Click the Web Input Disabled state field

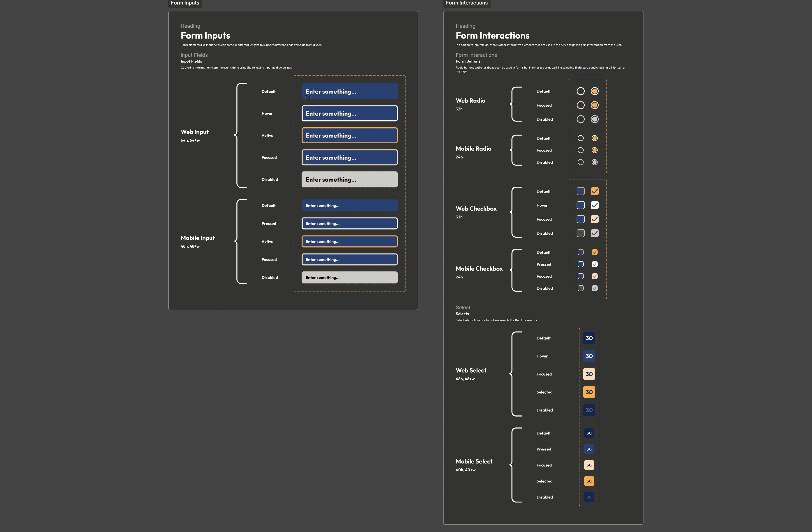[x=349, y=179]
